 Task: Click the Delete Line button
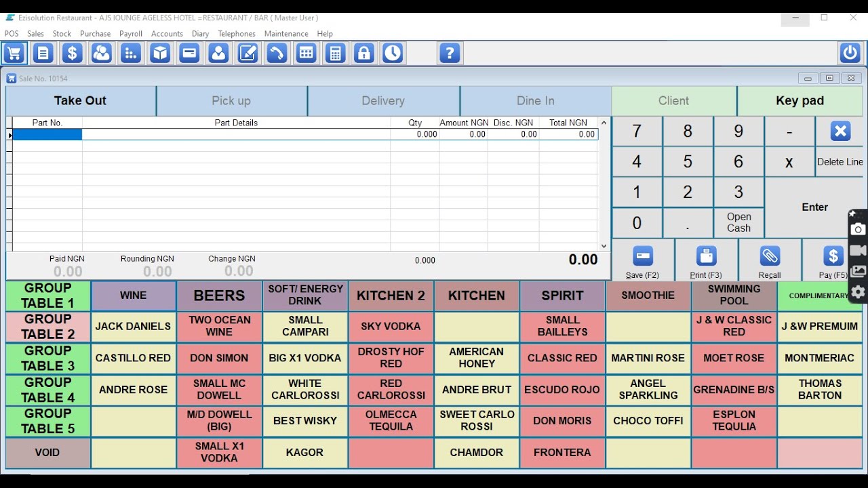coord(840,161)
